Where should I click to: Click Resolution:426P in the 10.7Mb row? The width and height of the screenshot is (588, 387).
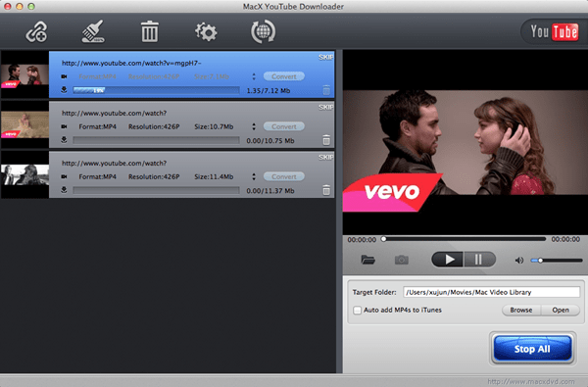[154, 126]
